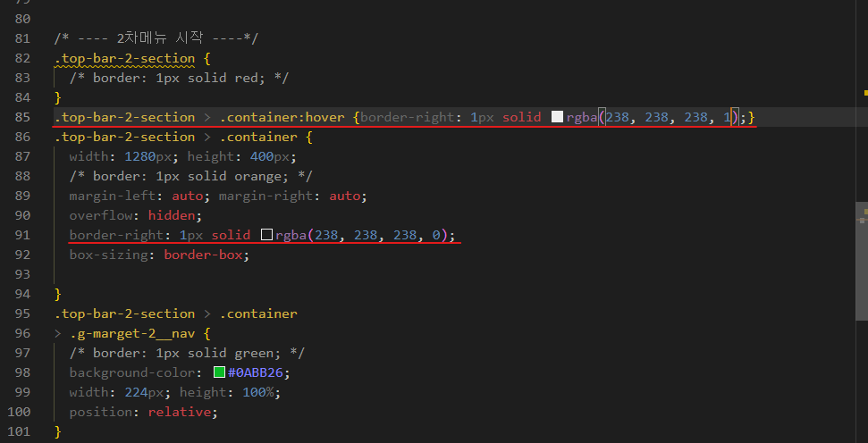The image size is (868, 443).
Task: Click the 'relative' value on line 100
Action: click(x=180, y=412)
